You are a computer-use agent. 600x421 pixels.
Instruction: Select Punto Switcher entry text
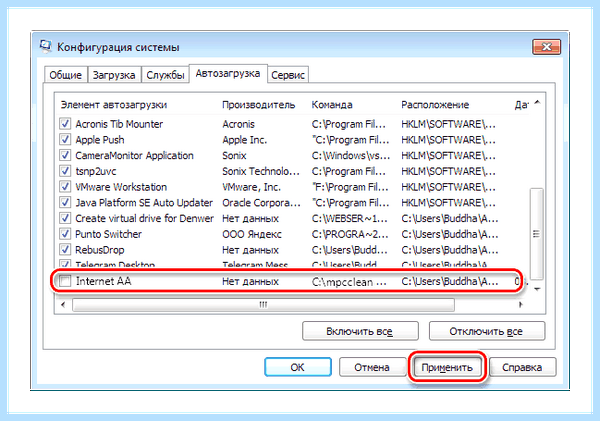pyautogui.click(x=108, y=234)
